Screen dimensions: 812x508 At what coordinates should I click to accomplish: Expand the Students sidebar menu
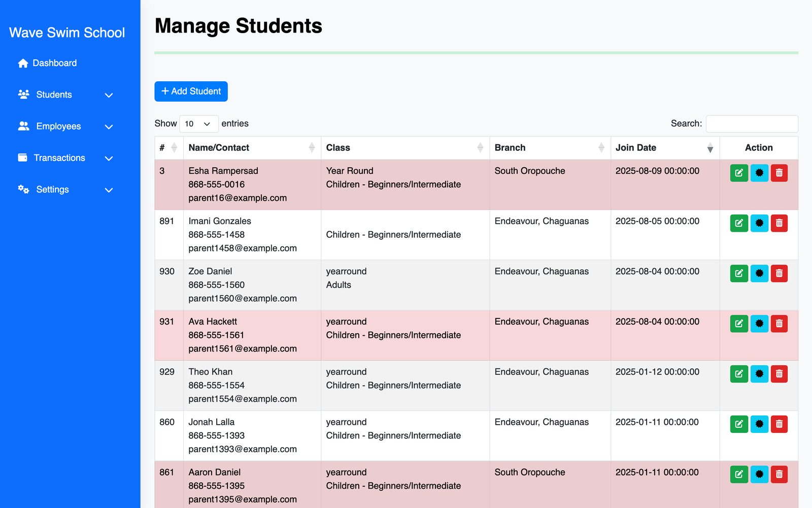(65, 94)
